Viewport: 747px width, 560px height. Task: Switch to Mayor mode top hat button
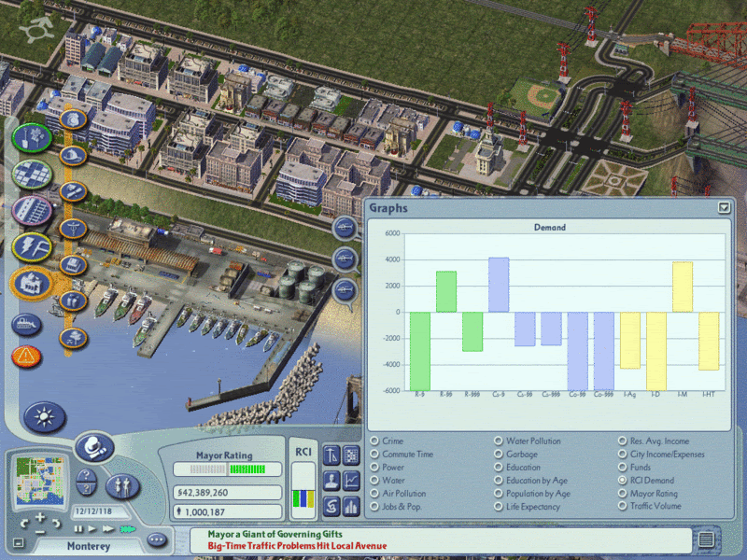pos(94,447)
